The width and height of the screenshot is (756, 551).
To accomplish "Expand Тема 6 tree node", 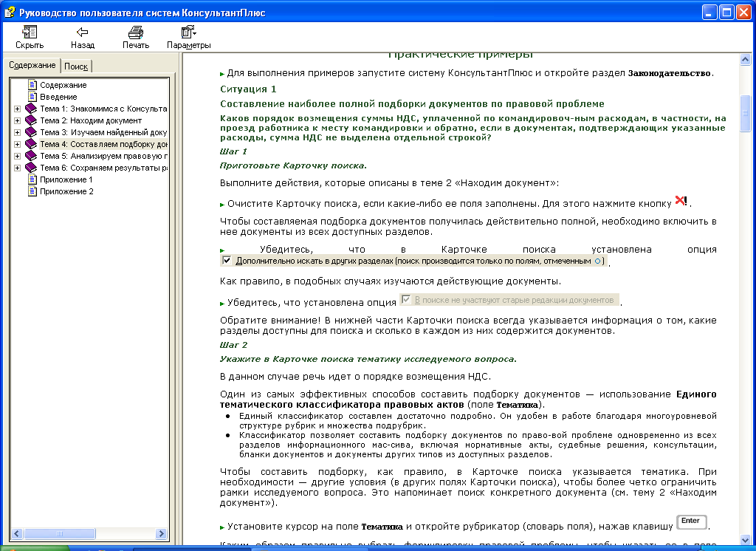I will [18, 168].
